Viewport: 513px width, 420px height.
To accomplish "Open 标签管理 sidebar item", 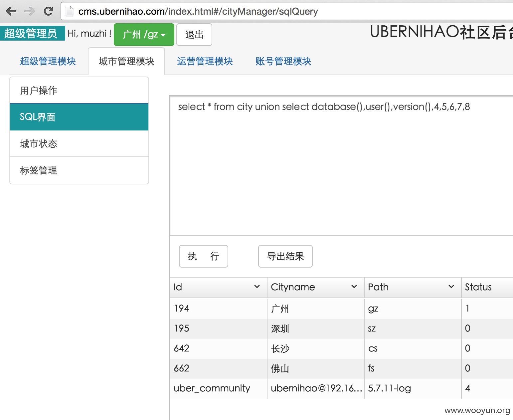I will tap(79, 170).
